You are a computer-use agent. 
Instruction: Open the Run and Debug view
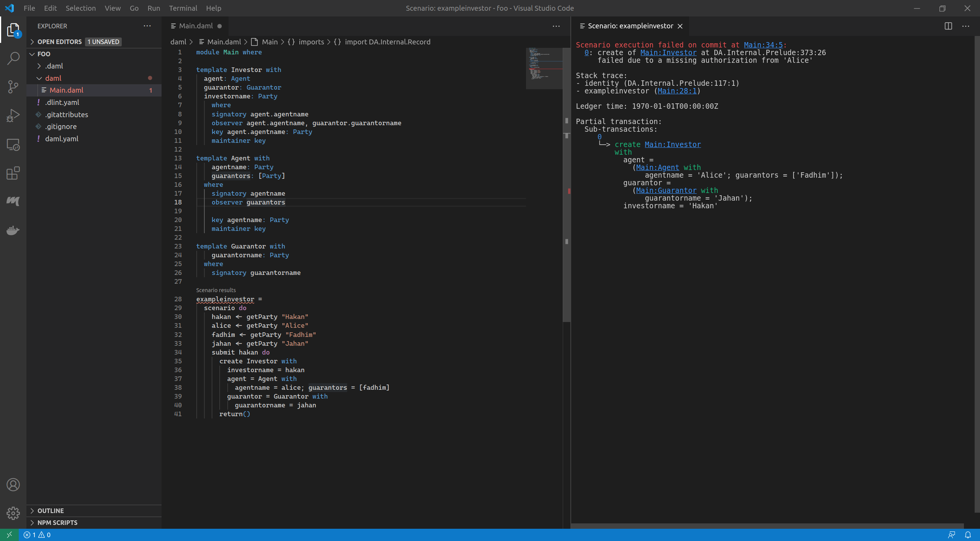13,115
